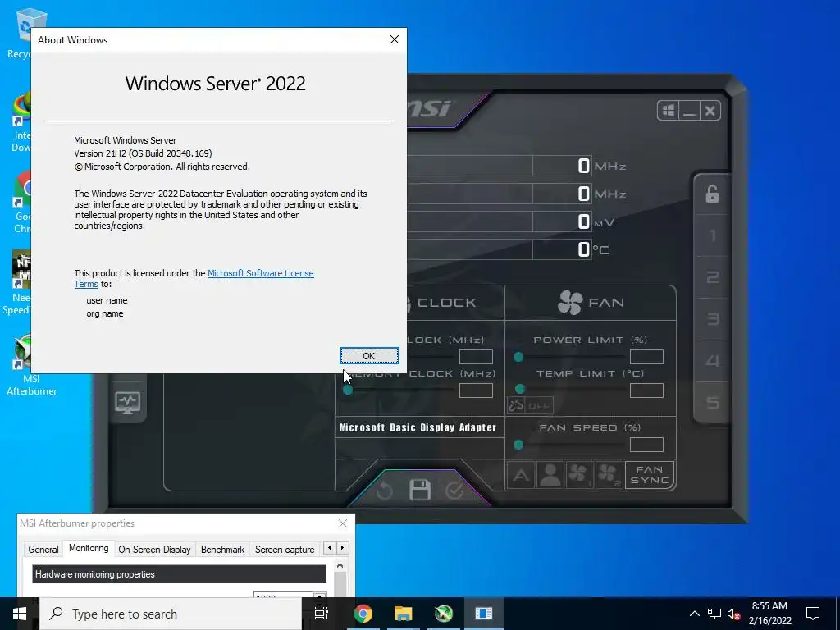Adjust the Fan Speed slider handle
840x630 pixels.
point(518,445)
